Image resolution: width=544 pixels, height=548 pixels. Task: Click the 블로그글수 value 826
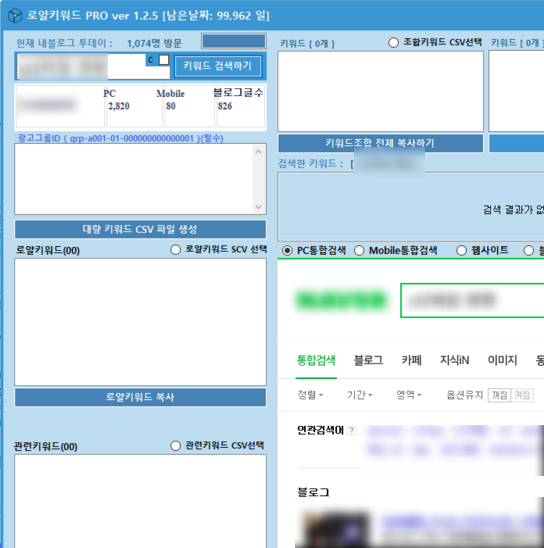click(x=225, y=106)
